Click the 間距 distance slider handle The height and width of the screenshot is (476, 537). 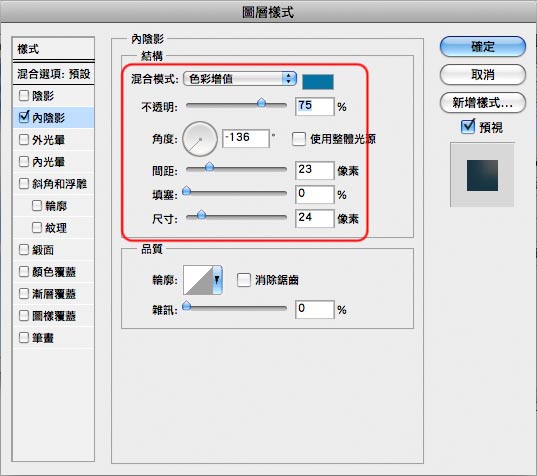click(x=209, y=167)
